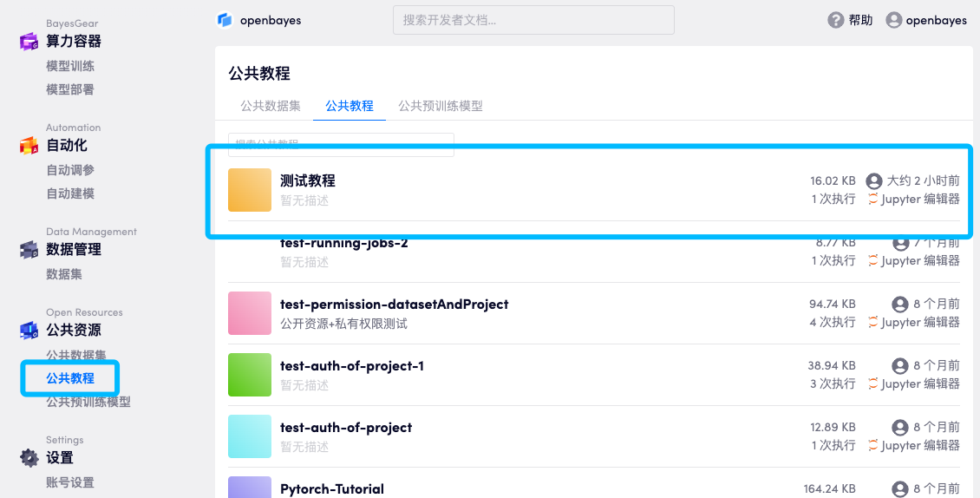This screenshot has height=498, width=980.
Task: Switch to the 公共数据集 tab
Action: point(271,106)
